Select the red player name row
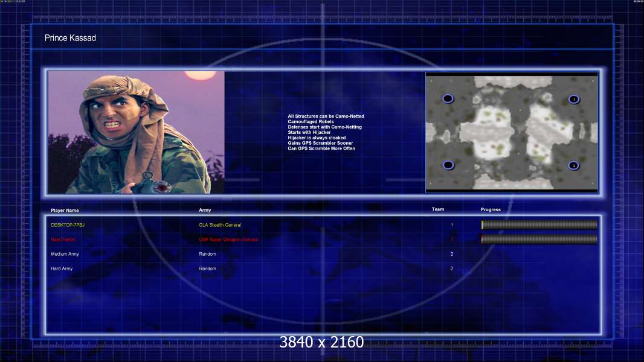644x362 pixels. tap(63, 240)
